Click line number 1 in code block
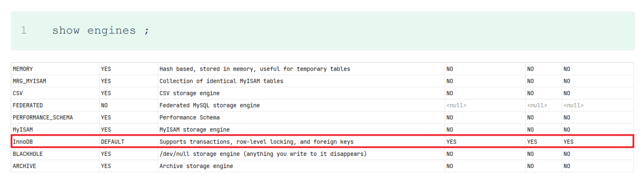This screenshot has width=644, height=184. (x=24, y=30)
